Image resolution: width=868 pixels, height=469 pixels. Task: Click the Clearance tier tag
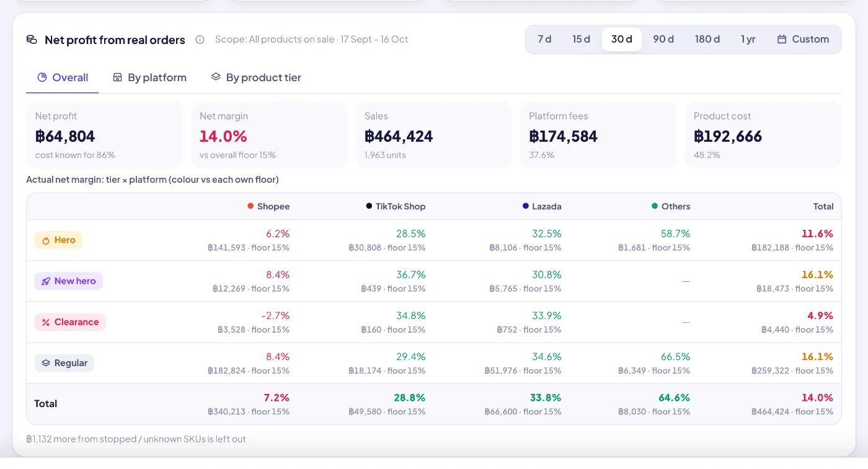coord(70,322)
